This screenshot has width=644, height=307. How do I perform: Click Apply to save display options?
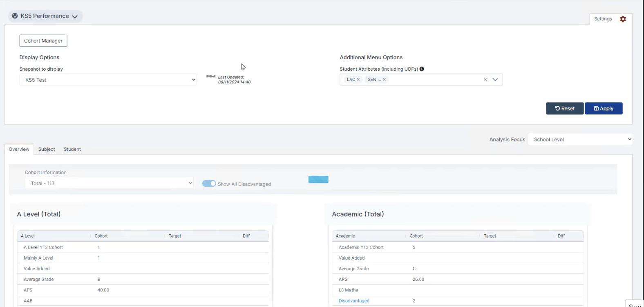point(604,108)
